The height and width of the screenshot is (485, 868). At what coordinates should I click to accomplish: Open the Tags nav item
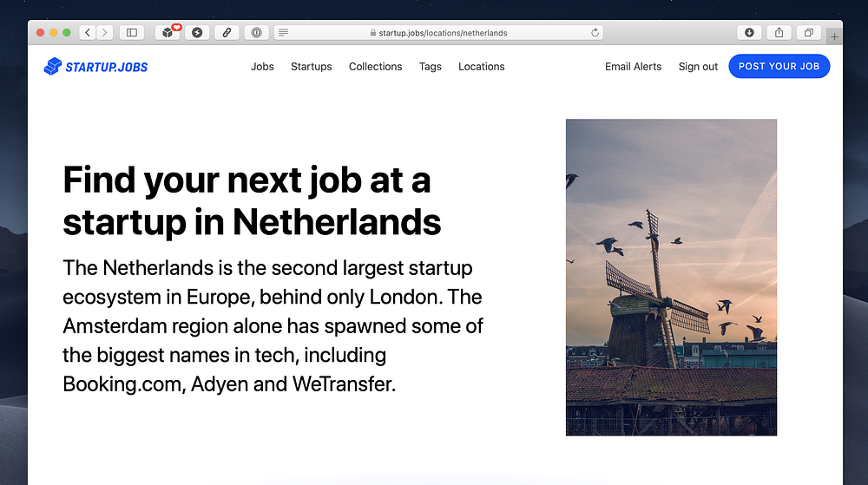tap(431, 66)
